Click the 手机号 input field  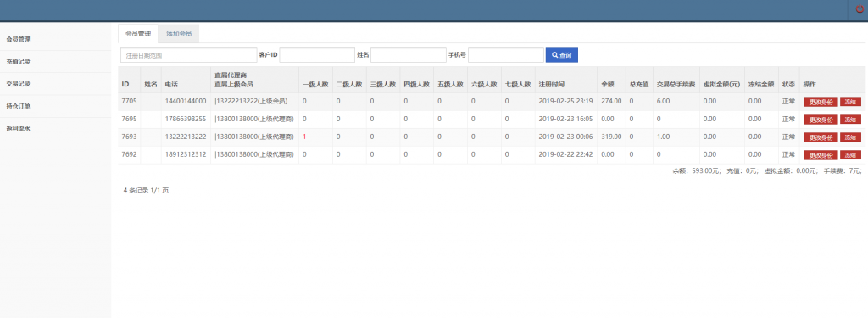[x=506, y=55]
